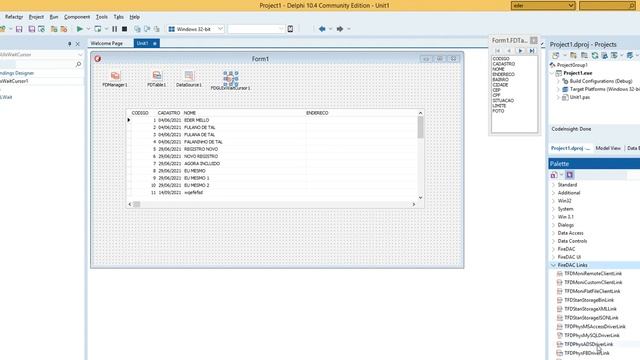Click the left panel search field
640x360 pixels.
41,64
